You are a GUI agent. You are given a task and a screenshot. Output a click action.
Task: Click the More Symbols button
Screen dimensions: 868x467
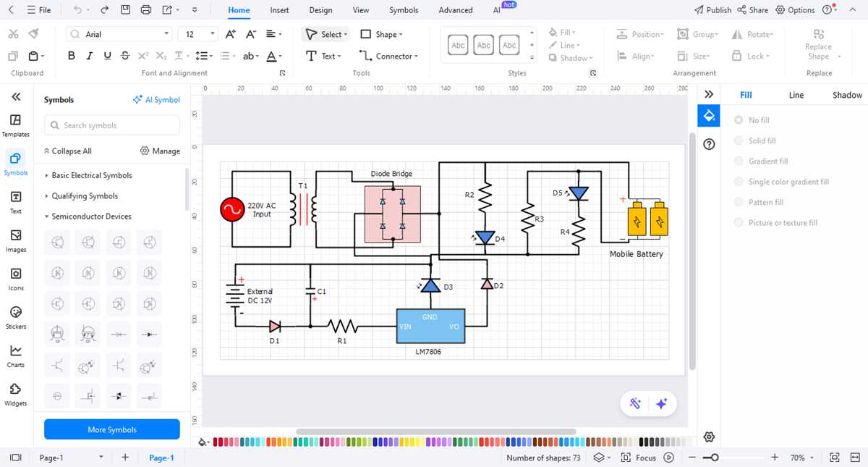112,429
